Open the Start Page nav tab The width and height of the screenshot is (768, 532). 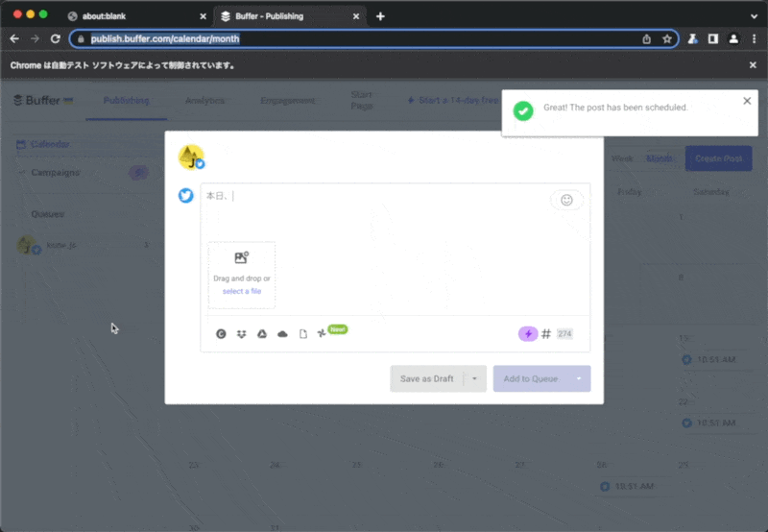pyautogui.click(x=362, y=100)
